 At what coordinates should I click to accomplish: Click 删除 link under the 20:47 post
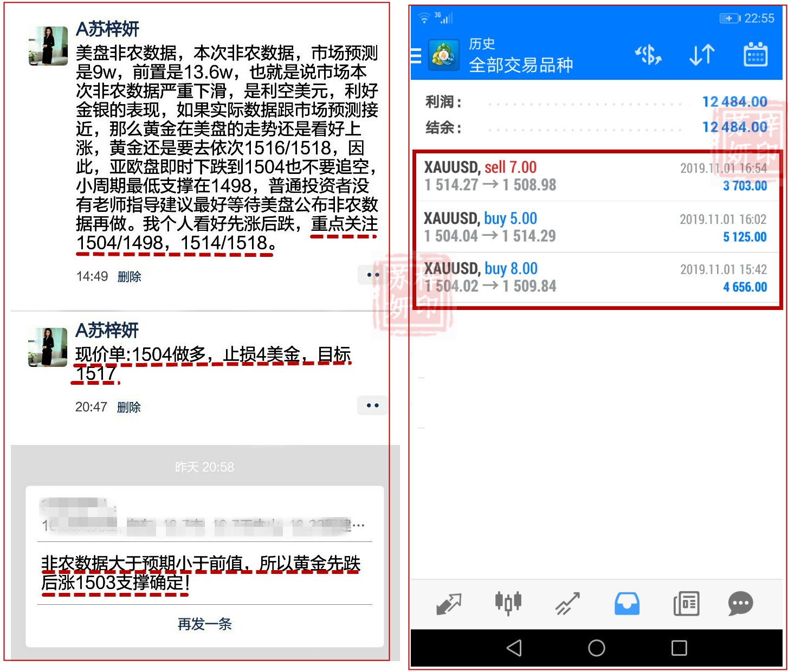(x=128, y=408)
